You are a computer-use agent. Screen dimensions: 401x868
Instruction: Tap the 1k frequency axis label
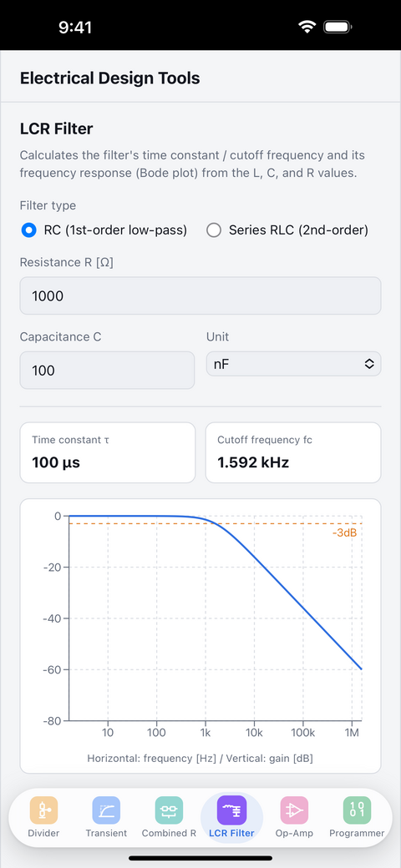[205, 733]
